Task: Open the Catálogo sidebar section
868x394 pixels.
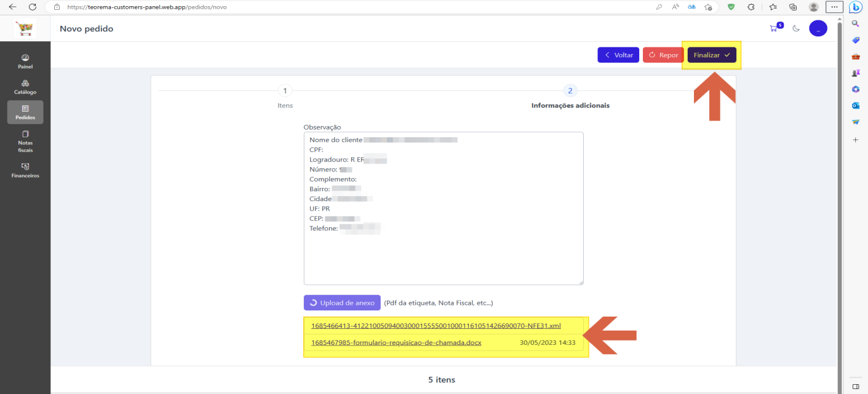Action: coord(25,87)
